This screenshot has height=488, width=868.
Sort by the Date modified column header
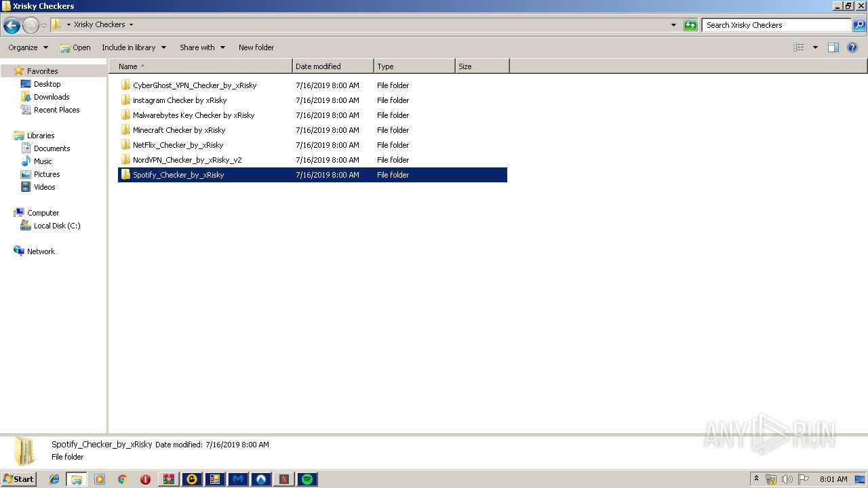[333, 66]
